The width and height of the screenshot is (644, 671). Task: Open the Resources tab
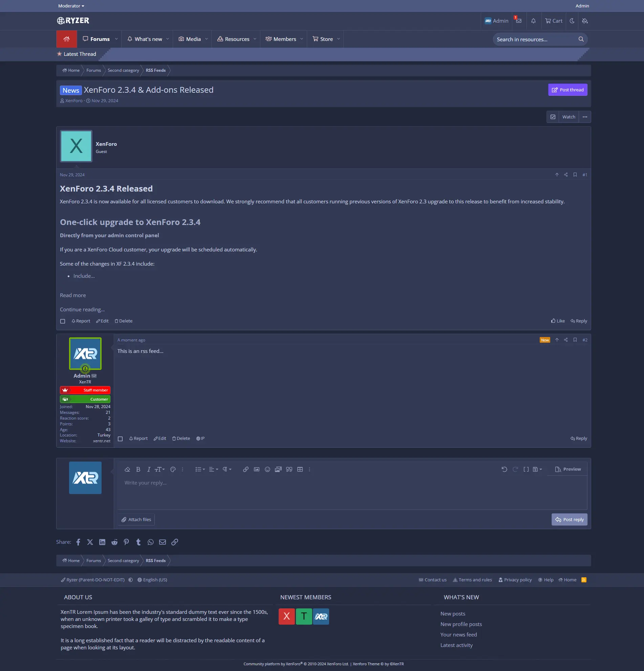233,39
